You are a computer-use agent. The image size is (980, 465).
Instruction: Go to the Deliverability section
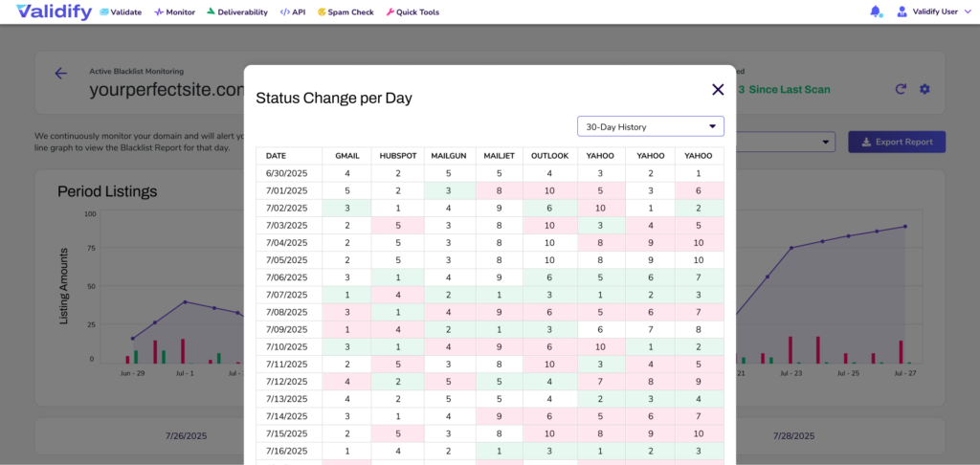(x=236, y=12)
